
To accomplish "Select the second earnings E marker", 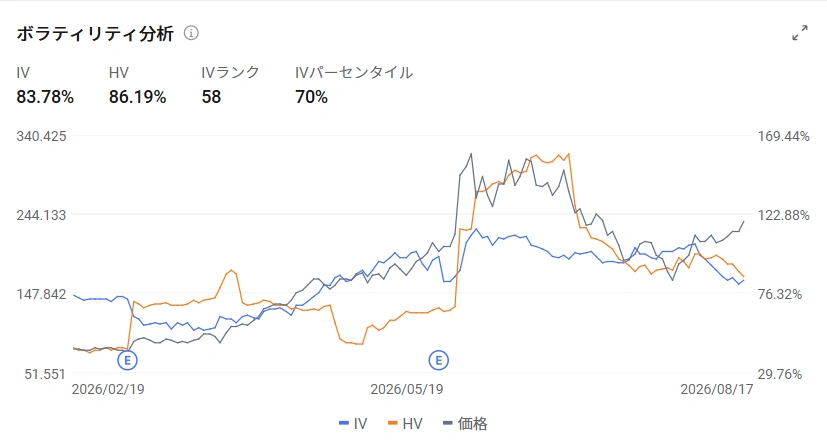I will coord(438,360).
